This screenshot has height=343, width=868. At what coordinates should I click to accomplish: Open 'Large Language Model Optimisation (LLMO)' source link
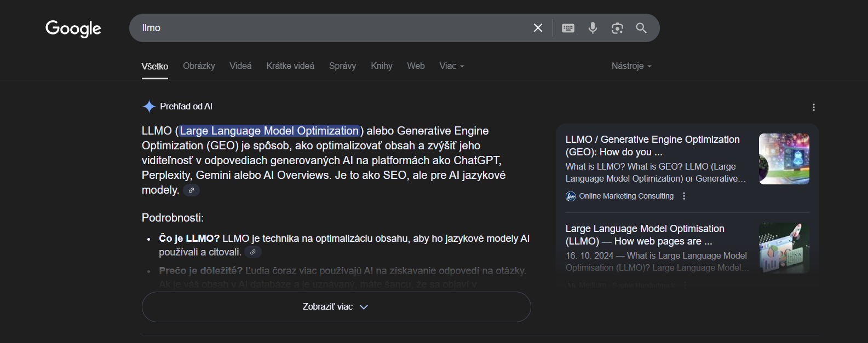(x=645, y=235)
